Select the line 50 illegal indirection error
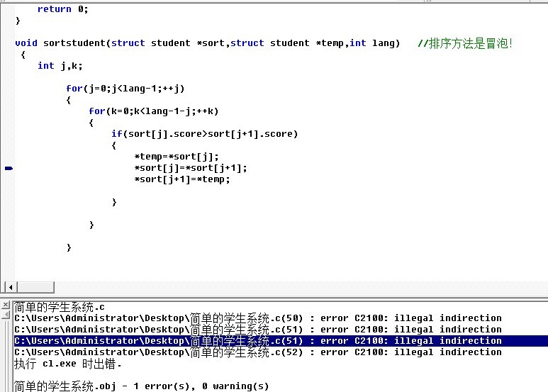This screenshot has width=548, height=392. pyautogui.click(x=258, y=318)
